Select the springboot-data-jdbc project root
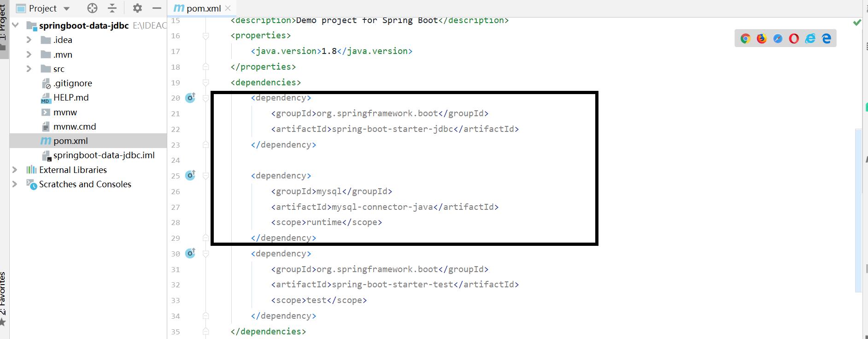 coord(84,25)
